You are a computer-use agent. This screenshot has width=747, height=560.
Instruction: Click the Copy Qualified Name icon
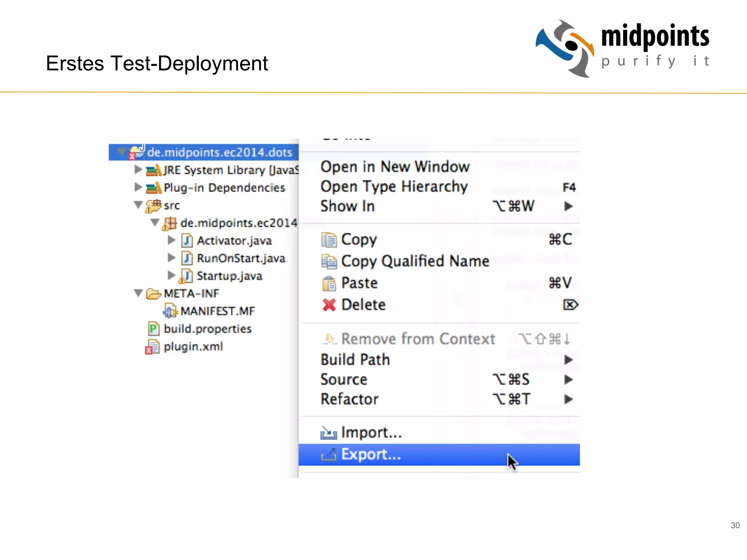point(329,262)
